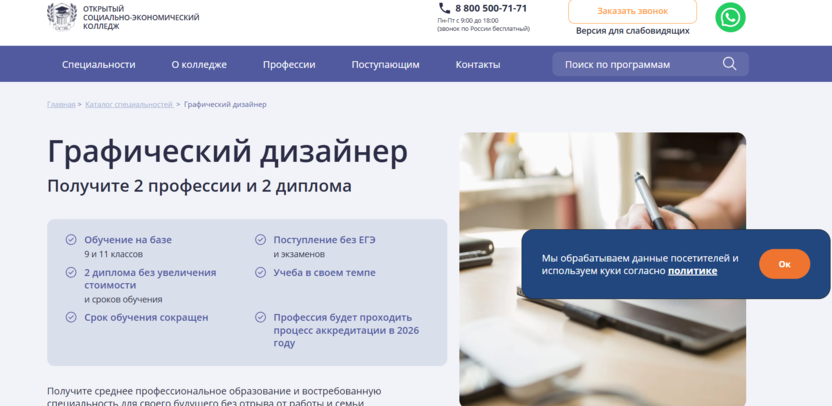The width and height of the screenshot is (832, 406).
Task: Open the Контакты page
Action: click(x=478, y=65)
